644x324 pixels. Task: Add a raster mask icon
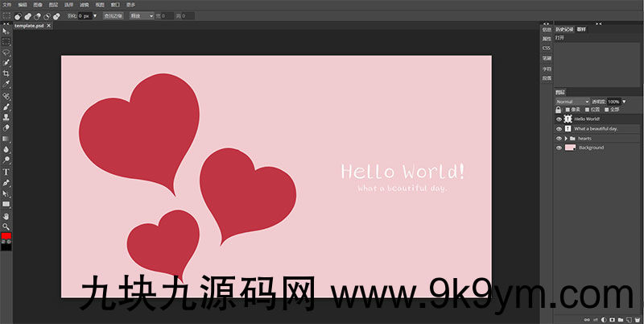[612, 319]
